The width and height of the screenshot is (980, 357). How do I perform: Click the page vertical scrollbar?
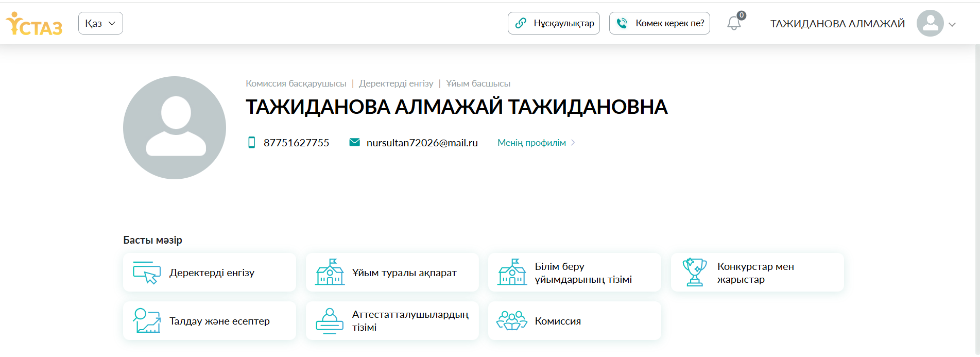[977, 200]
